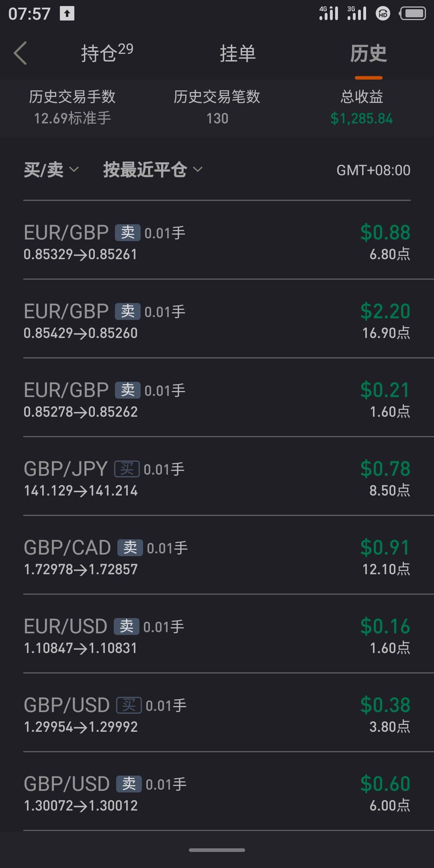The height and width of the screenshot is (868, 434).
Task: Tap the upload icon in status bar
Action: (67, 14)
